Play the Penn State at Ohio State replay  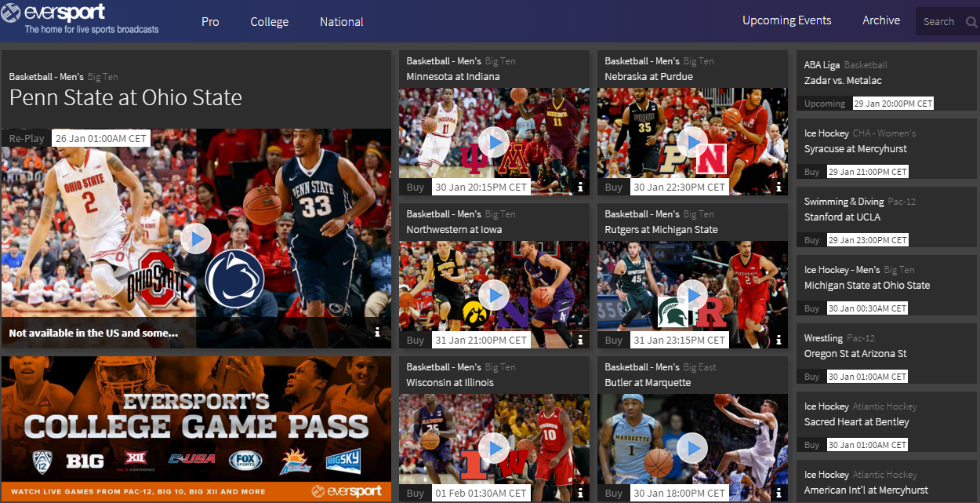[x=196, y=239]
